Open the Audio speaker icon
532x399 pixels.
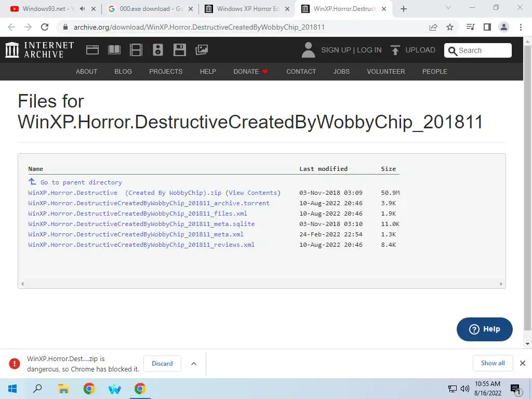[158, 50]
